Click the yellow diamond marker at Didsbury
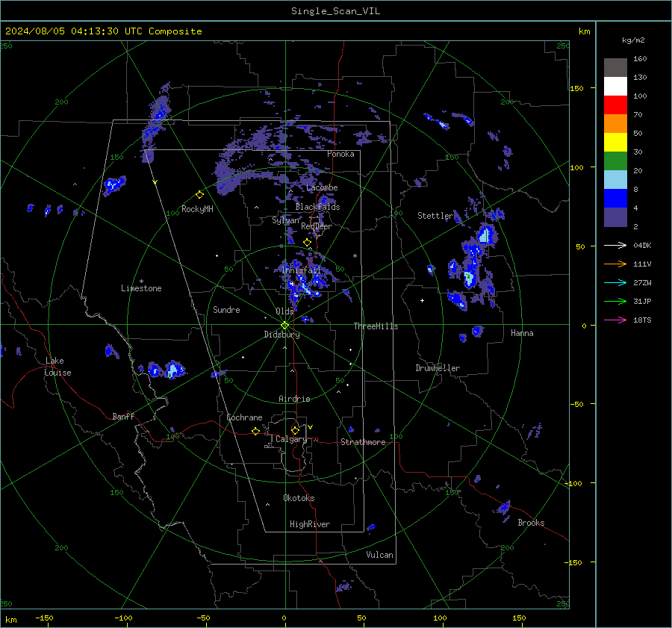Image resolution: width=672 pixels, height=628 pixels. click(285, 326)
